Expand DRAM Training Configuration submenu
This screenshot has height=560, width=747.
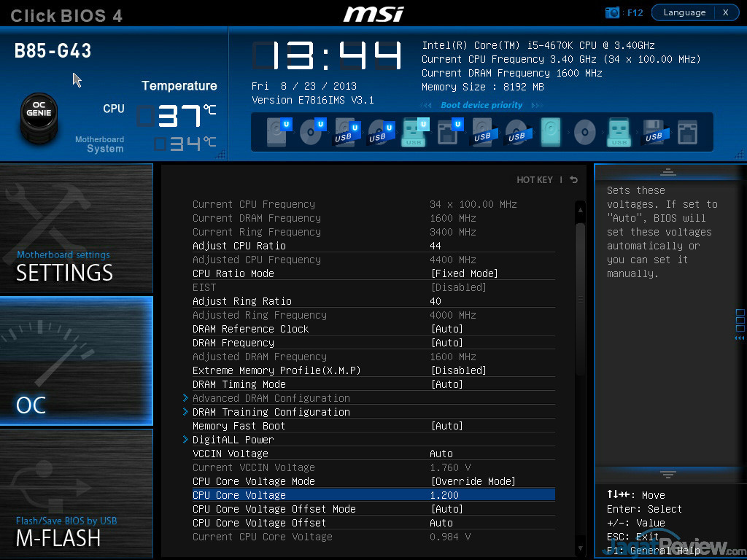click(271, 412)
